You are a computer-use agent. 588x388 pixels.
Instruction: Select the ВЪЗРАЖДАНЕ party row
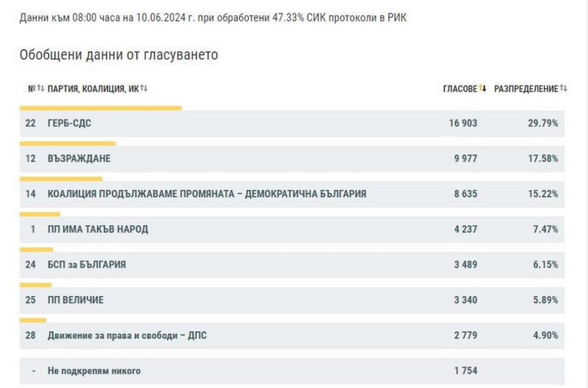79,159
